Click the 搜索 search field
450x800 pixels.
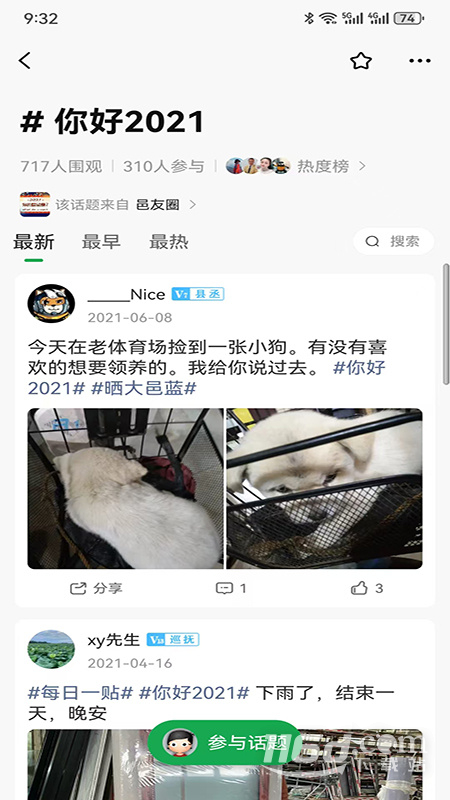[x=393, y=241]
